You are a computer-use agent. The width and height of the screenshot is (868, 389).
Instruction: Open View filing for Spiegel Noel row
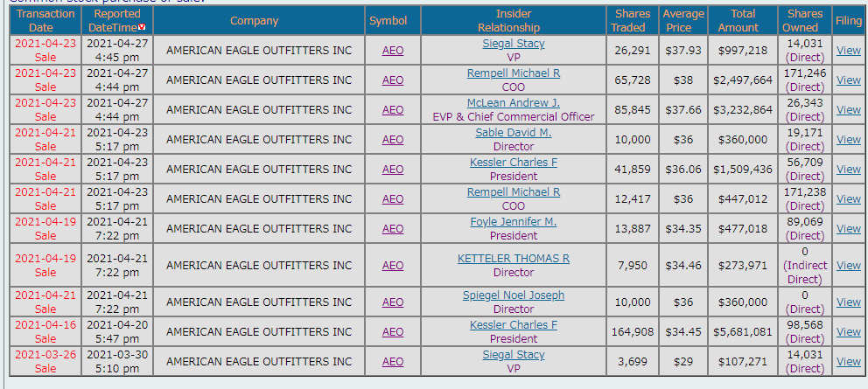click(848, 302)
